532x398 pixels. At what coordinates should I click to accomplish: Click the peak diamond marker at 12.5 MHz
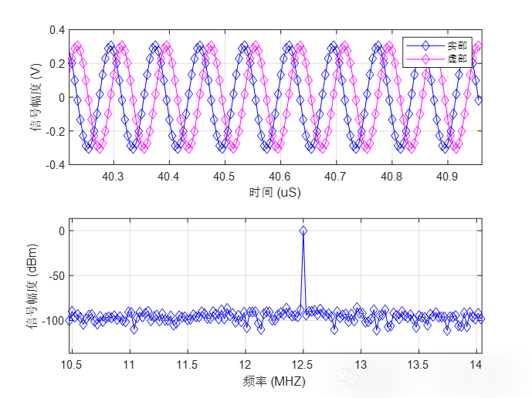click(303, 231)
